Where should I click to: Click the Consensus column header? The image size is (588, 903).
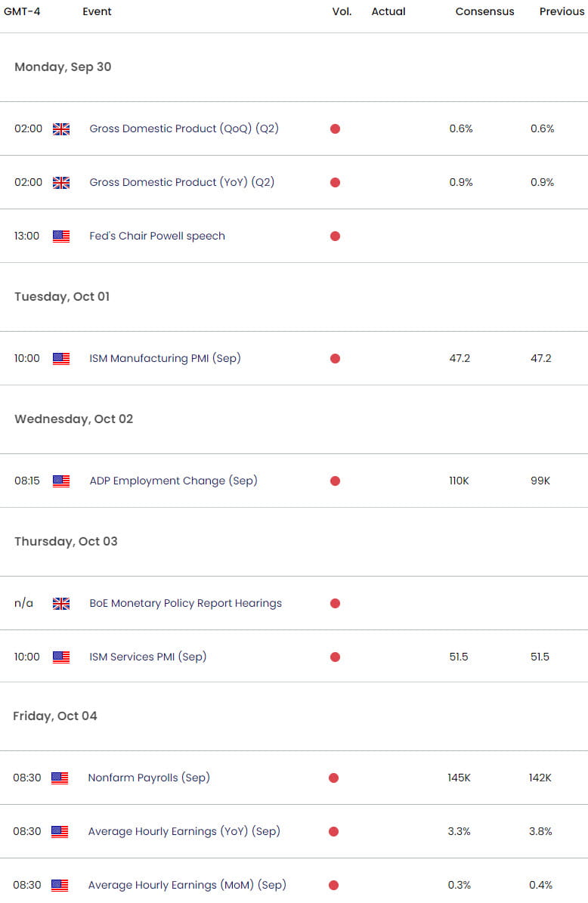point(484,11)
